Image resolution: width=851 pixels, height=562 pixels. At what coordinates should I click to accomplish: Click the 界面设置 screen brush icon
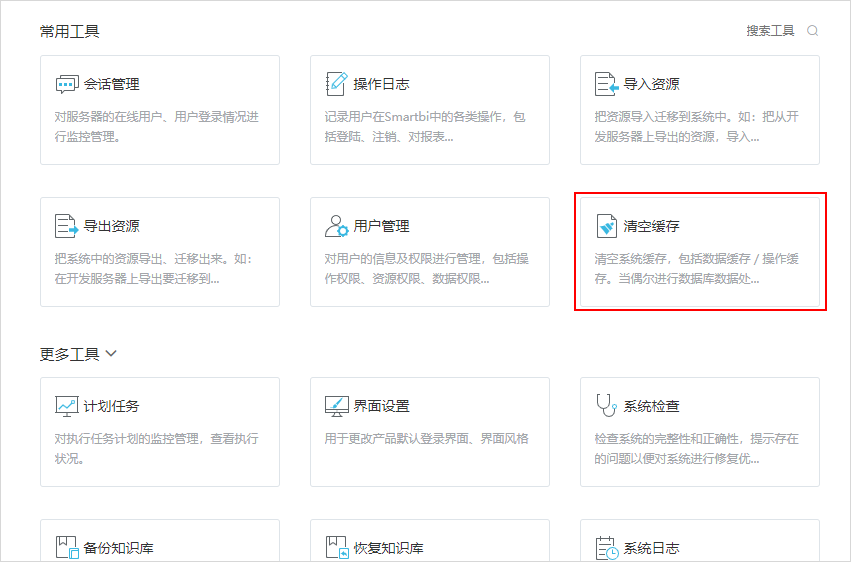pos(336,406)
